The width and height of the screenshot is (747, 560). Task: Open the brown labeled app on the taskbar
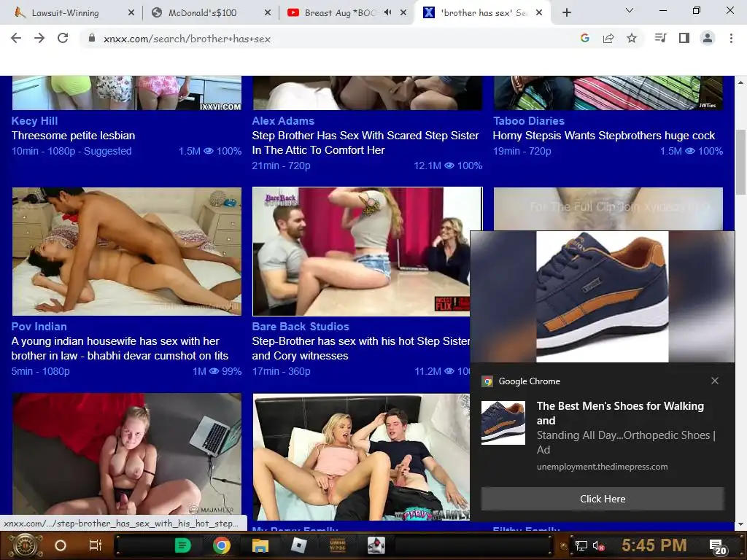pyautogui.click(x=337, y=545)
